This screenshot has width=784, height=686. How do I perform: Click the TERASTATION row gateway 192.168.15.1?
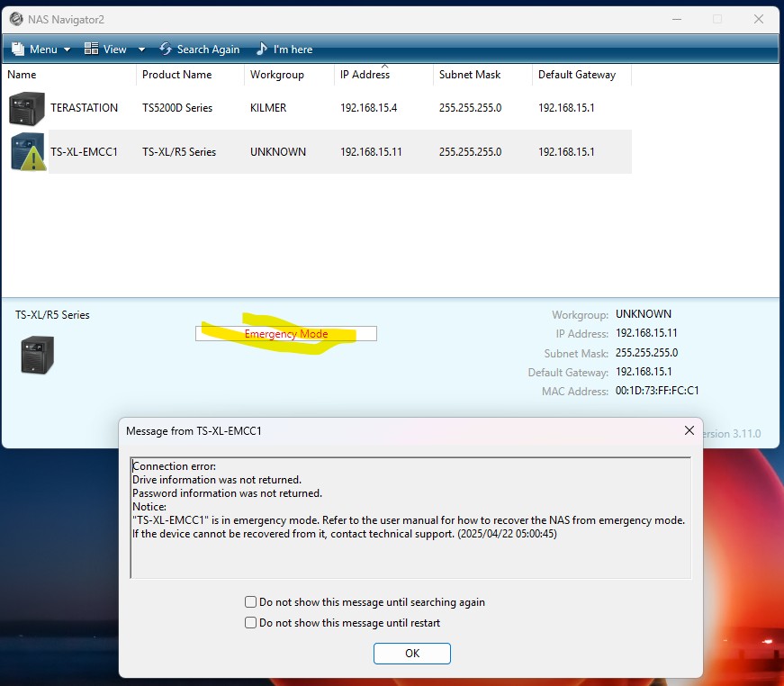tap(566, 108)
